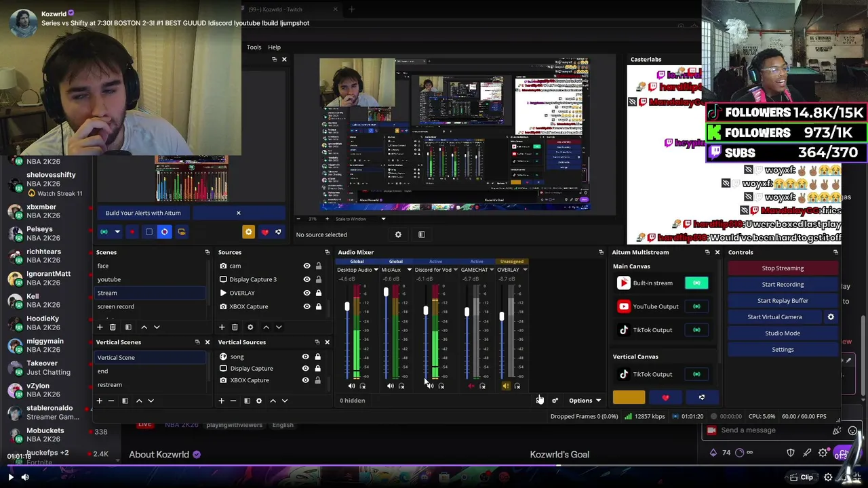Enable Studio Mode
The height and width of the screenshot is (488, 868).
pyautogui.click(x=783, y=333)
